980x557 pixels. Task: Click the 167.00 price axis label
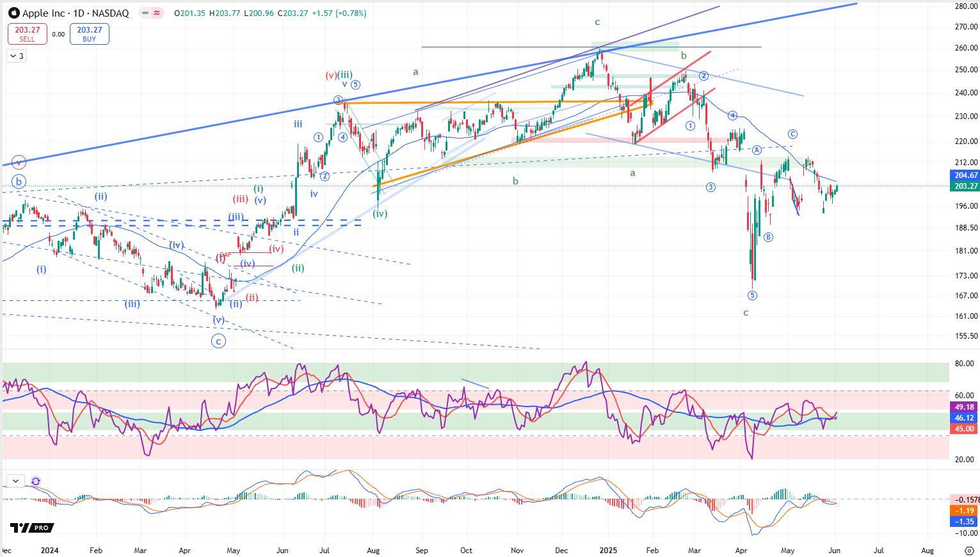pos(965,295)
